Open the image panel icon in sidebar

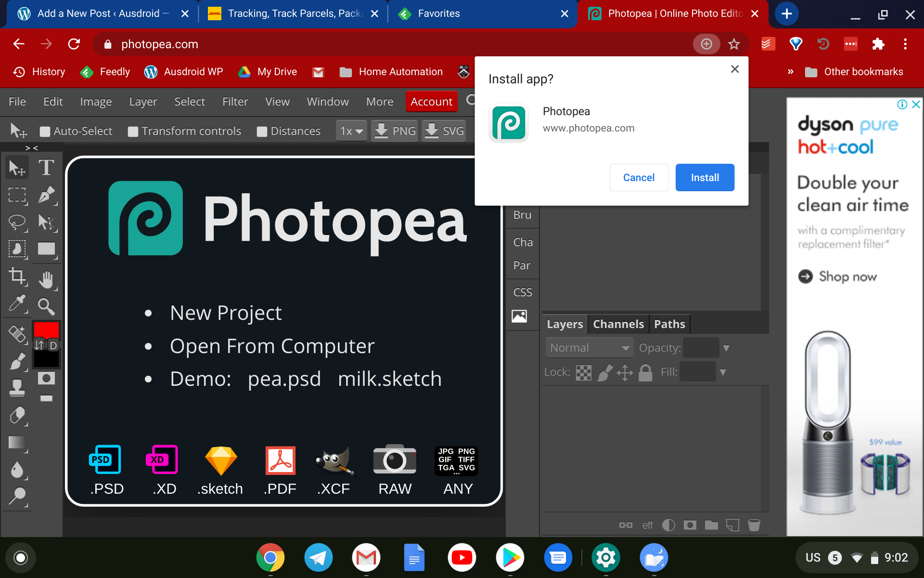point(519,316)
